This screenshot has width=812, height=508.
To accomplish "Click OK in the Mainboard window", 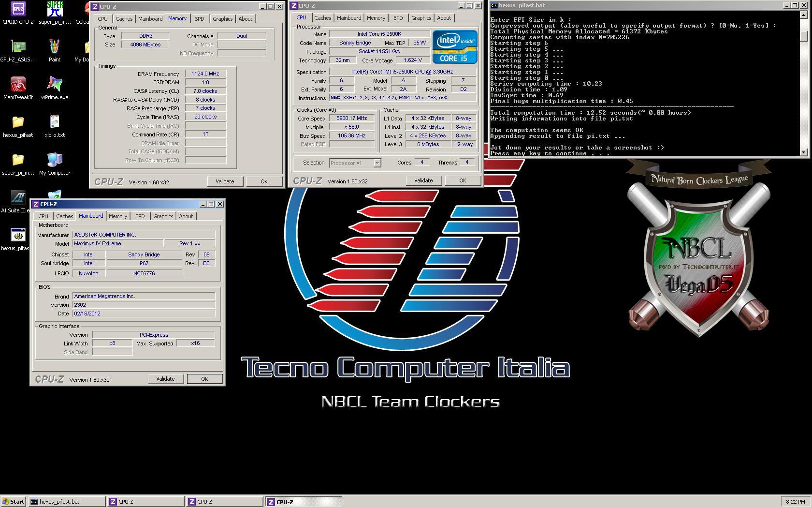I will pyautogui.click(x=204, y=379).
